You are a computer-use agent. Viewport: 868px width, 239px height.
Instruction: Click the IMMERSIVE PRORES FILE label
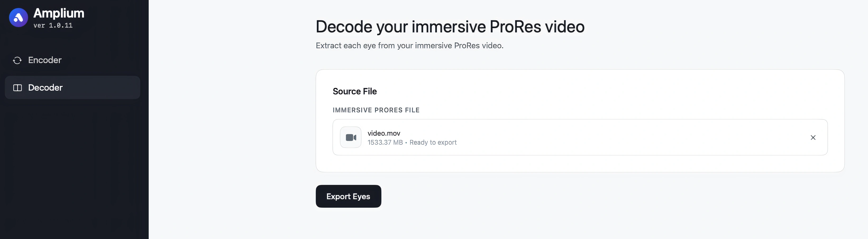point(376,110)
